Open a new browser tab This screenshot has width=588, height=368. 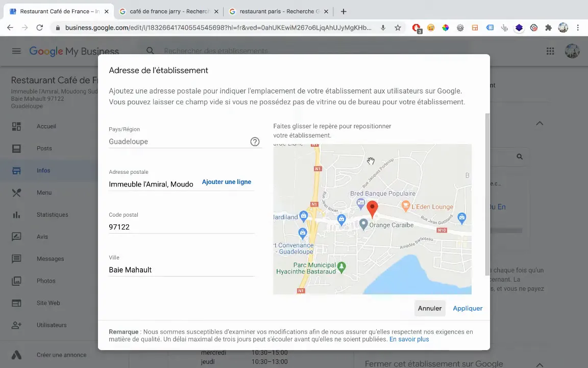point(344,11)
